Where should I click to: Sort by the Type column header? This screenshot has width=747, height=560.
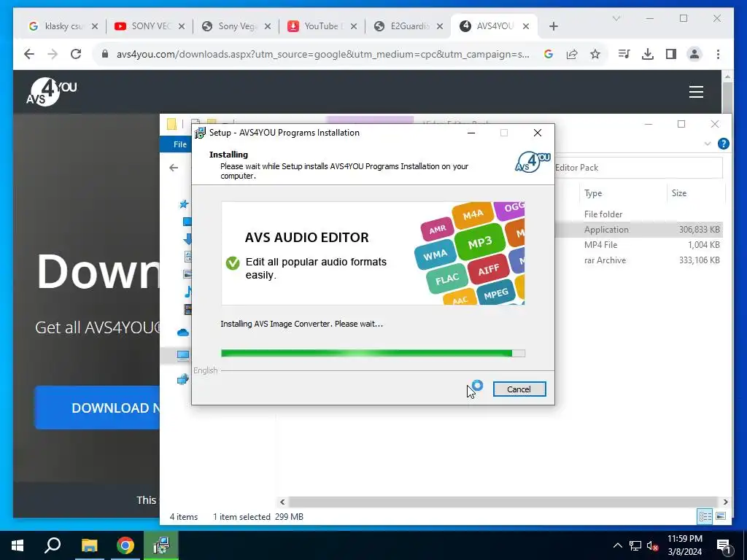[623, 192]
